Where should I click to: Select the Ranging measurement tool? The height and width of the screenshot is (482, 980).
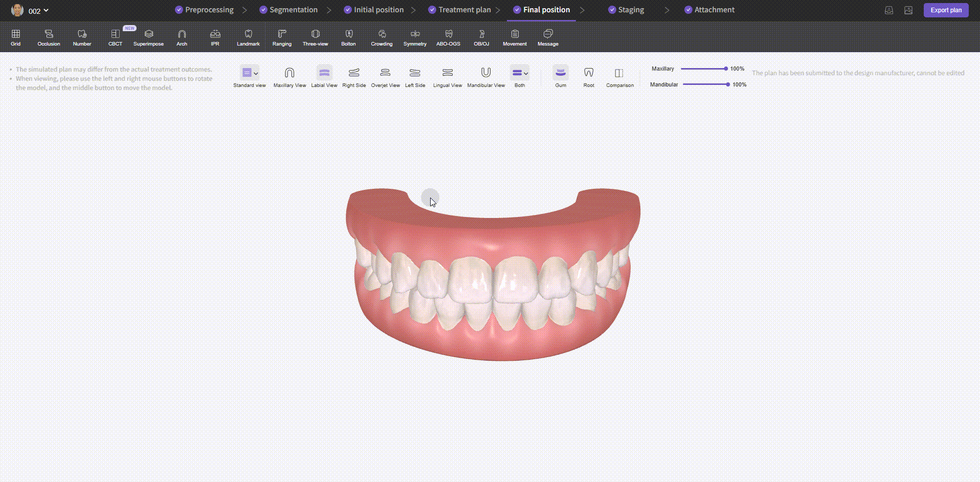coord(282,37)
